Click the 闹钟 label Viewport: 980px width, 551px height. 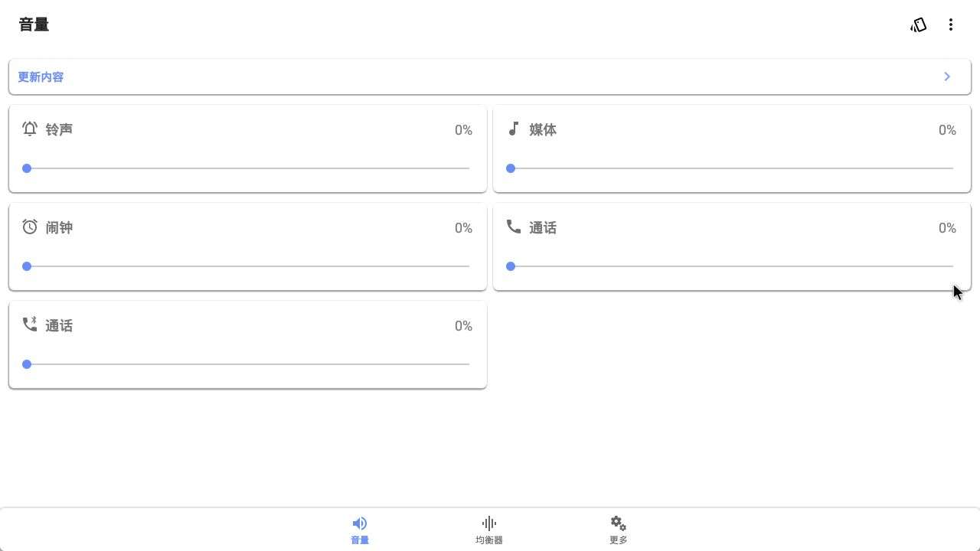point(59,227)
